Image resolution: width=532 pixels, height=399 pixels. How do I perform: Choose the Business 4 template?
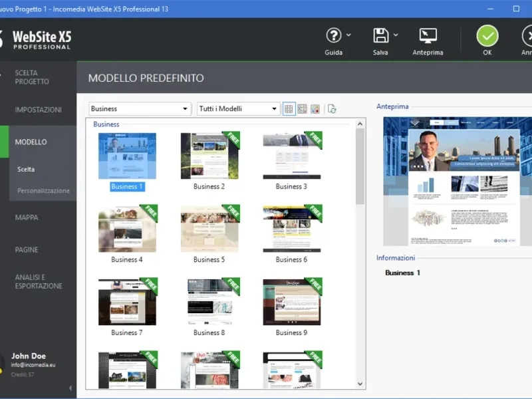coord(127,229)
